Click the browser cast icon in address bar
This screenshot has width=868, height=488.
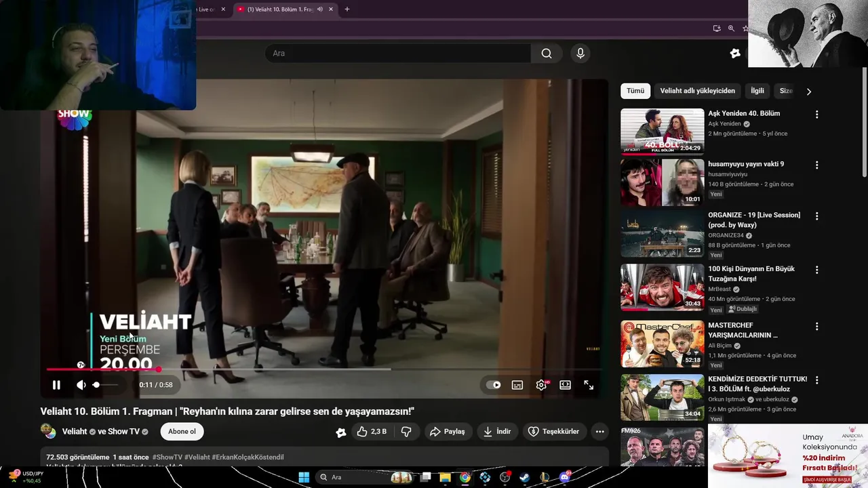[717, 28]
